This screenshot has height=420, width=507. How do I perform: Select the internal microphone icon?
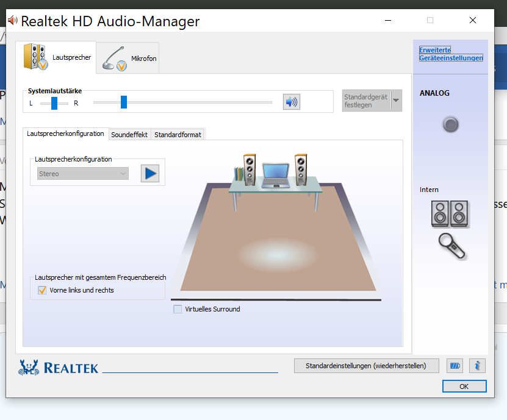(451, 246)
